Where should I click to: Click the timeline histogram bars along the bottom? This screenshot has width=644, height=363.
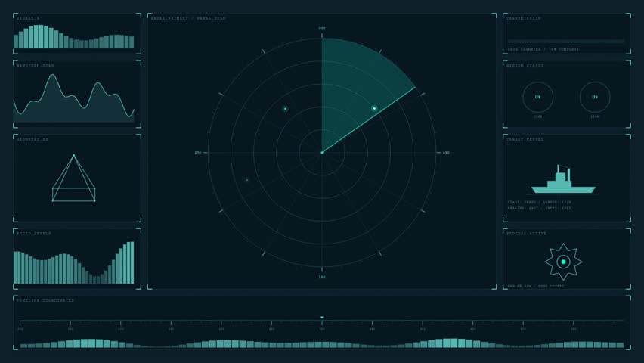pos(321,343)
